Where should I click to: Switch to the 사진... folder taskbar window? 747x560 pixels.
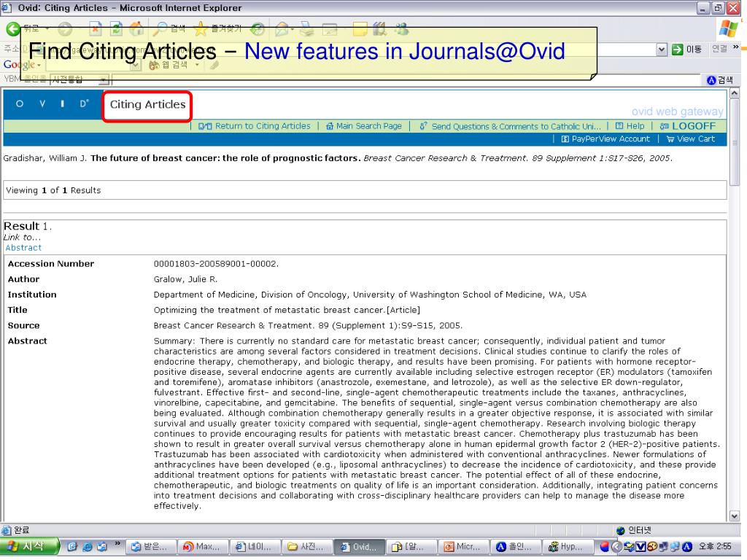[x=306, y=547]
